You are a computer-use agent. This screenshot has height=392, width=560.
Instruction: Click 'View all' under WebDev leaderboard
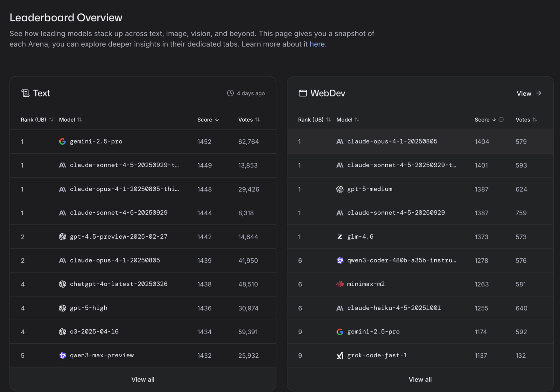coord(420,379)
